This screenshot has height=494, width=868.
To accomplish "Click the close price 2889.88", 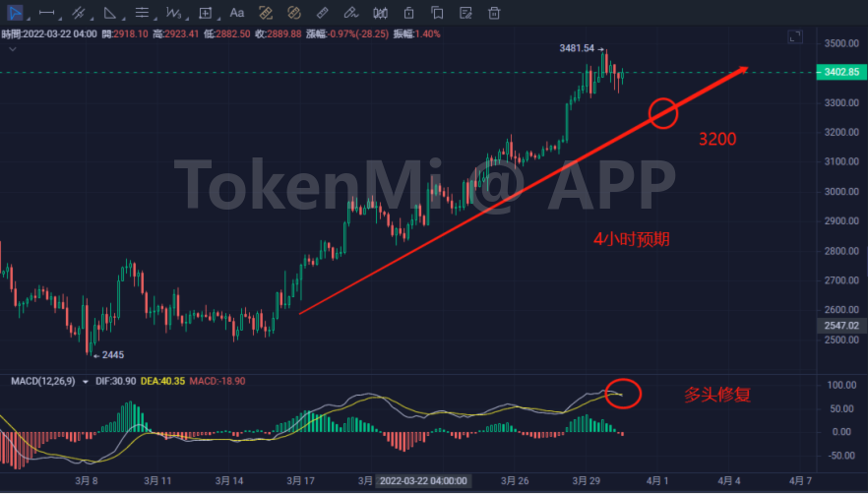I will 284,33.
